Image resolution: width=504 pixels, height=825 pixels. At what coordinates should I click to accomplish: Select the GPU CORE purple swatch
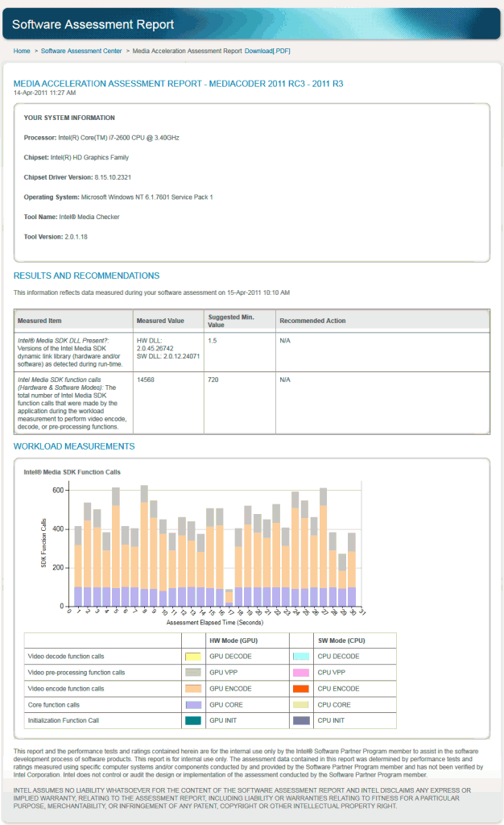(193, 705)
